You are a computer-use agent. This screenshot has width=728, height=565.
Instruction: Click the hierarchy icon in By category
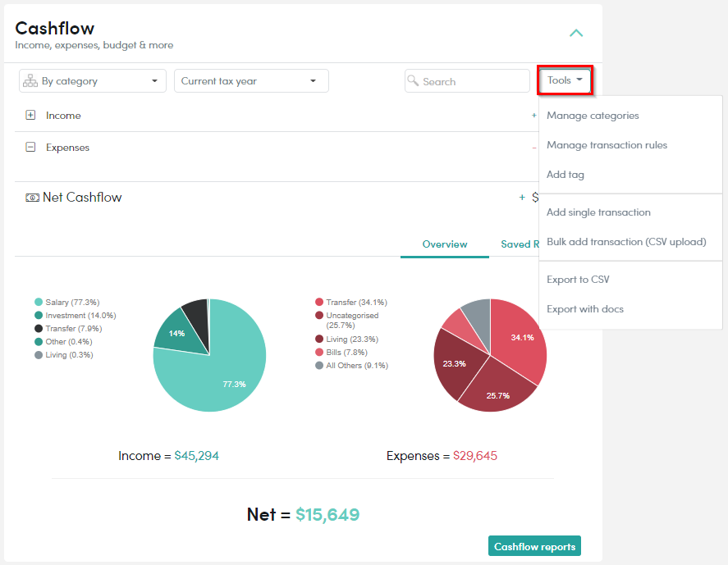tap(30, 80)
